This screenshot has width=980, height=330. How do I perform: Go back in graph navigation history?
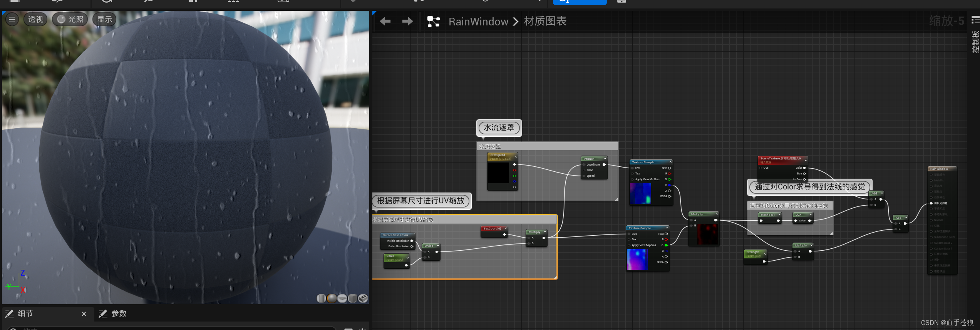[385, 22]
